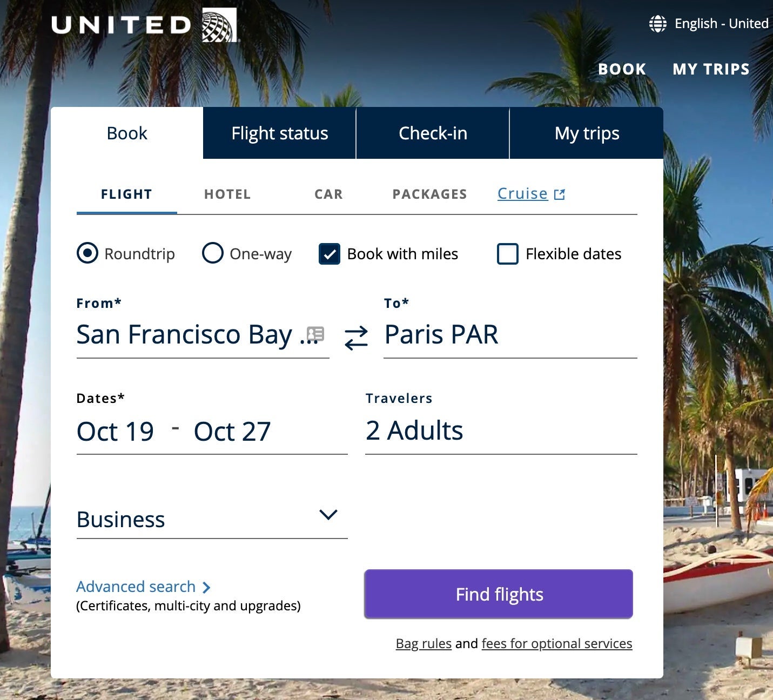This screenshot has width=773, height=700.
Task: Click the Dates field showing Oct 19
Action: pyautogui.click(x=115, y=430)
